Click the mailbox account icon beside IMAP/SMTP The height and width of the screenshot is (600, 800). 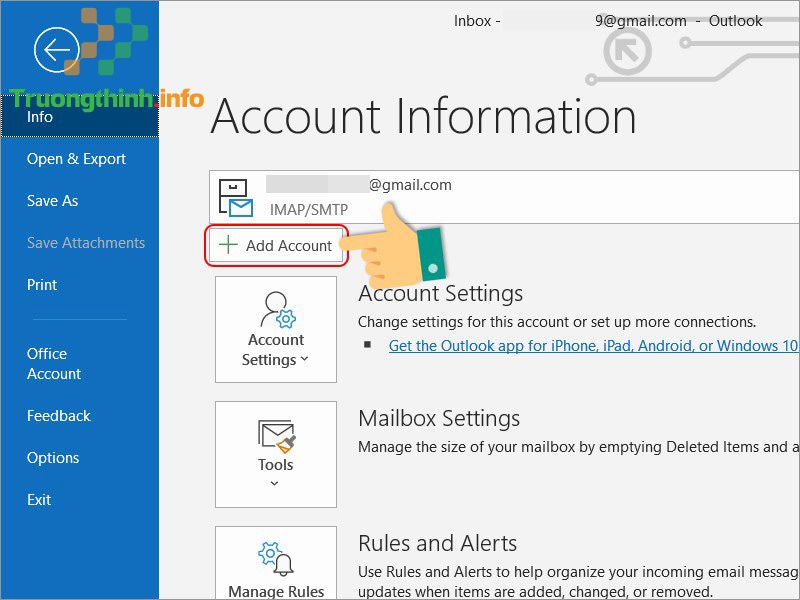click(x=235, y=197)
